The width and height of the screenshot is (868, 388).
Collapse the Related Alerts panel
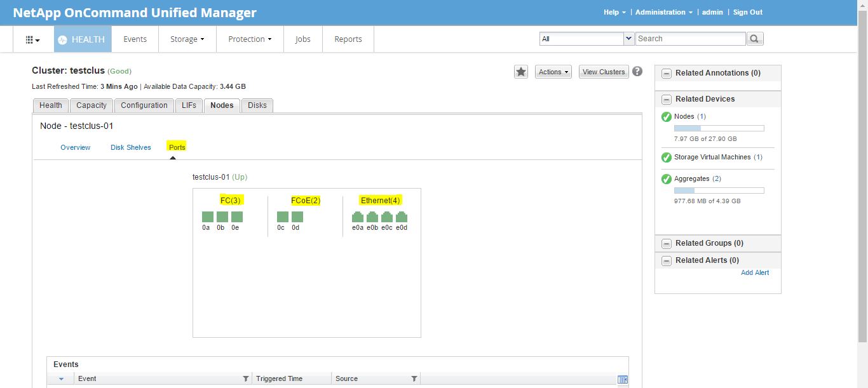(666, 260)
